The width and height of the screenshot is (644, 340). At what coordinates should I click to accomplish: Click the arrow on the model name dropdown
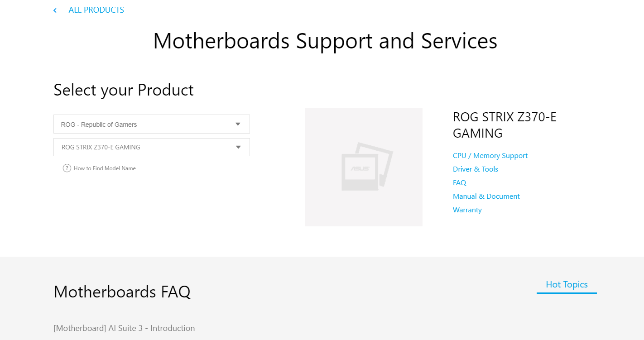pos(238,147)
